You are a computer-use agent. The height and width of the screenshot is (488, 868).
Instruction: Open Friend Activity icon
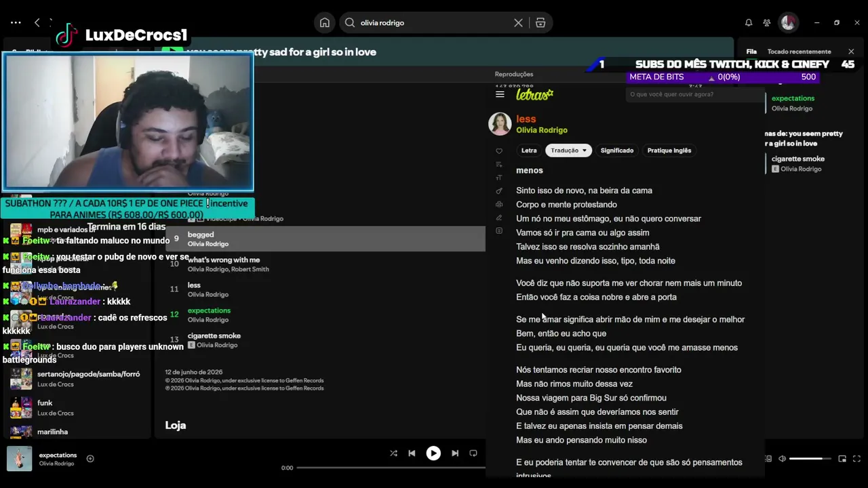click(x=767, y=22)
